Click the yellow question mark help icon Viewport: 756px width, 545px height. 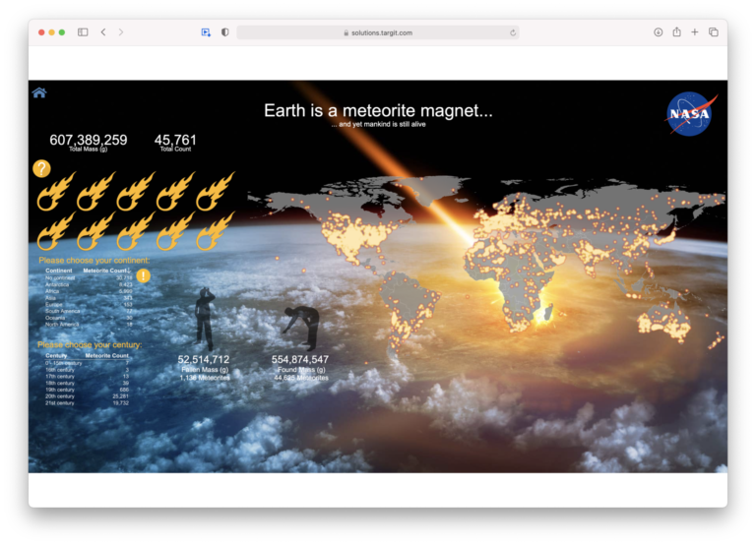42,168
